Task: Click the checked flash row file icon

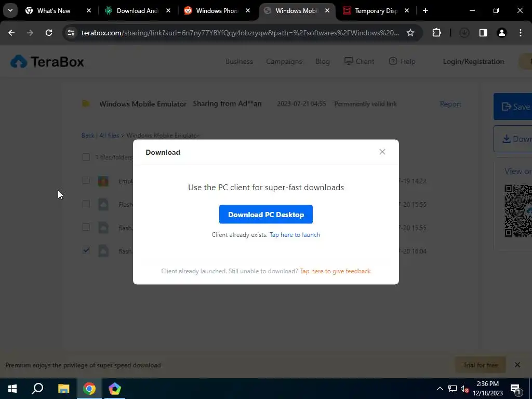Action: click(x=103, y=251)
